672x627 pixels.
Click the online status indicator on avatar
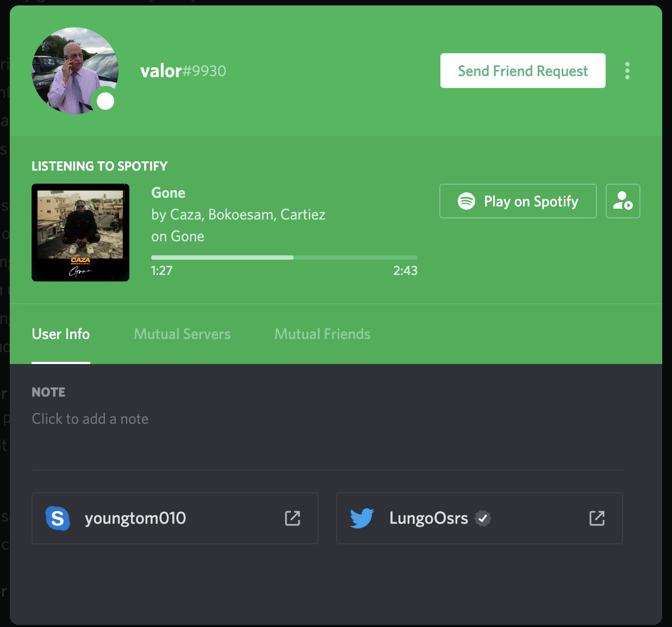(x=105, y=101)
